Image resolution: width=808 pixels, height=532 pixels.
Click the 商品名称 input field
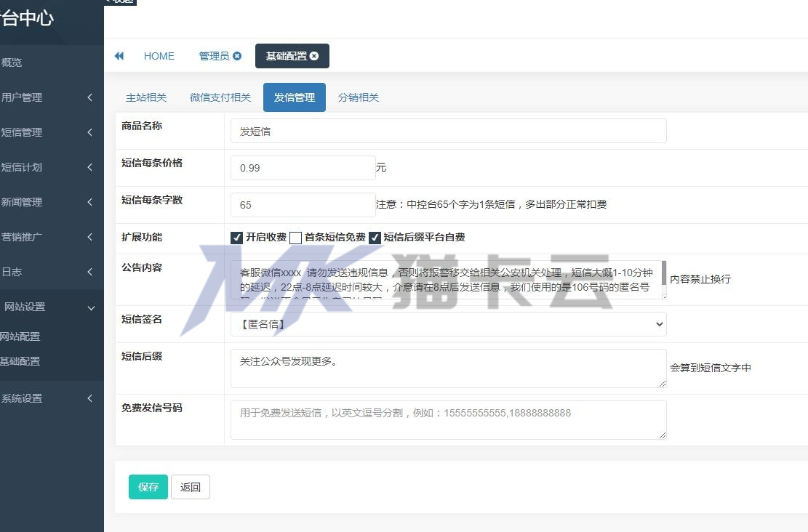pos(448,131)
